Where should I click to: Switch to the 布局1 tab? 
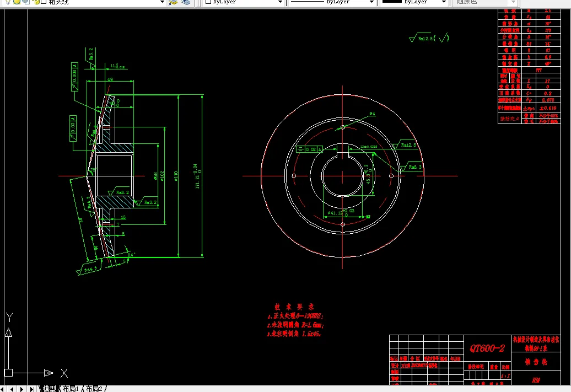click(x=71, y=389)
